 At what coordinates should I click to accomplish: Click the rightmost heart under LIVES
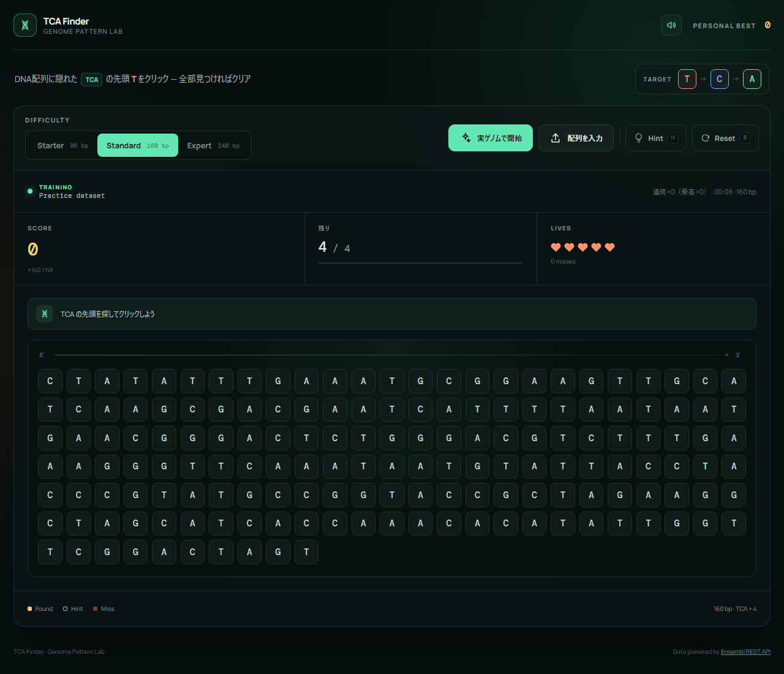[x=609, y=247]
